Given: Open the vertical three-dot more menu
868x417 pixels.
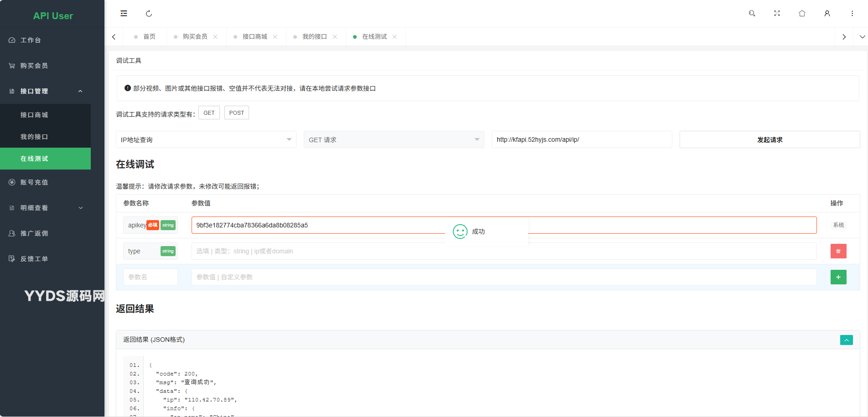Looking at the screenshot, I should click(x=852, y=14).
